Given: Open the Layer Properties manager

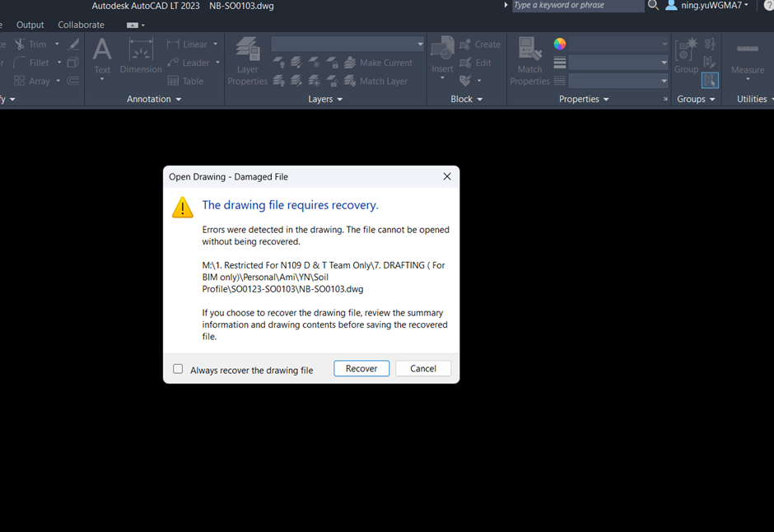Looking at the screenshot, I should tap(247, 61).
